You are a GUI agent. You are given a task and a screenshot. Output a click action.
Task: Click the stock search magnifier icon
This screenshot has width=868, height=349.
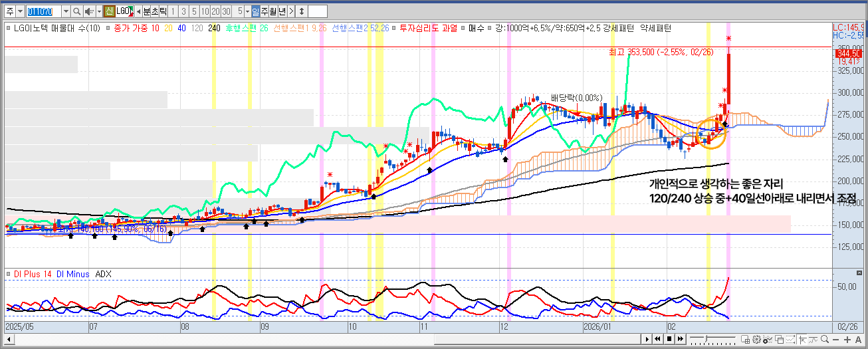[x=76, y=11]
